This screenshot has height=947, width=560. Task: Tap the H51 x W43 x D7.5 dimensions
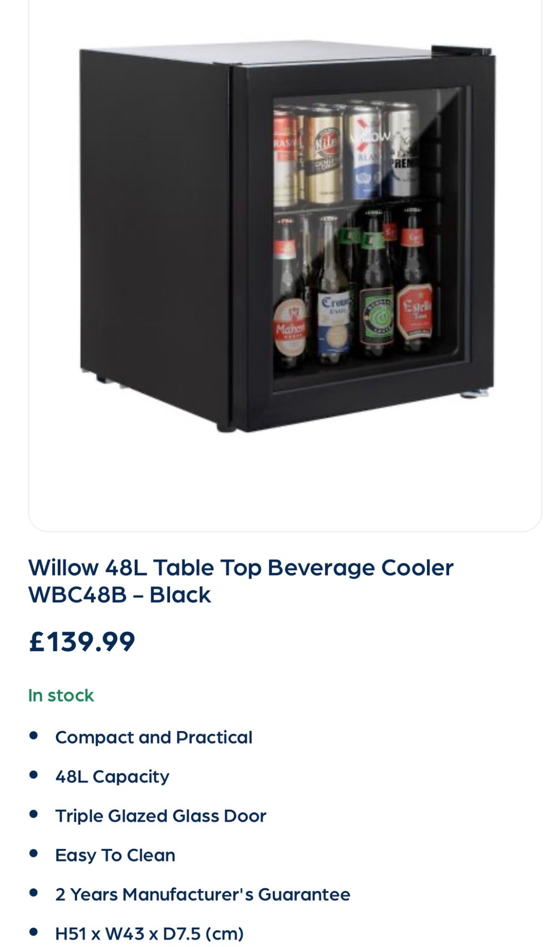[x=149, y=934]
